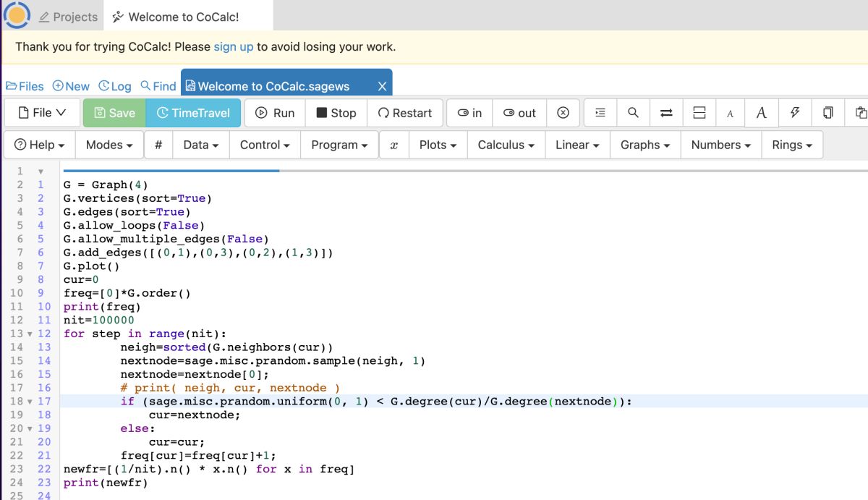Click the # comment button

coord(158,145)
